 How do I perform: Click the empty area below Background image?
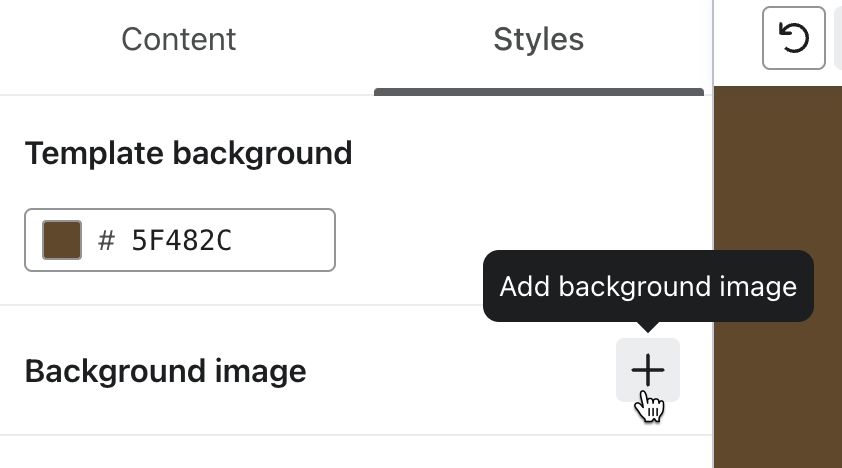(x=350, y=452)
